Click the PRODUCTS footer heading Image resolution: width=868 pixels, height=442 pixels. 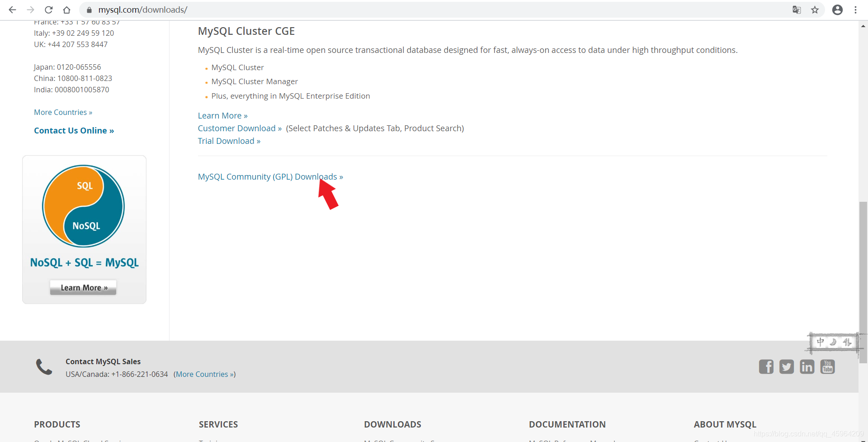[57, 424]
